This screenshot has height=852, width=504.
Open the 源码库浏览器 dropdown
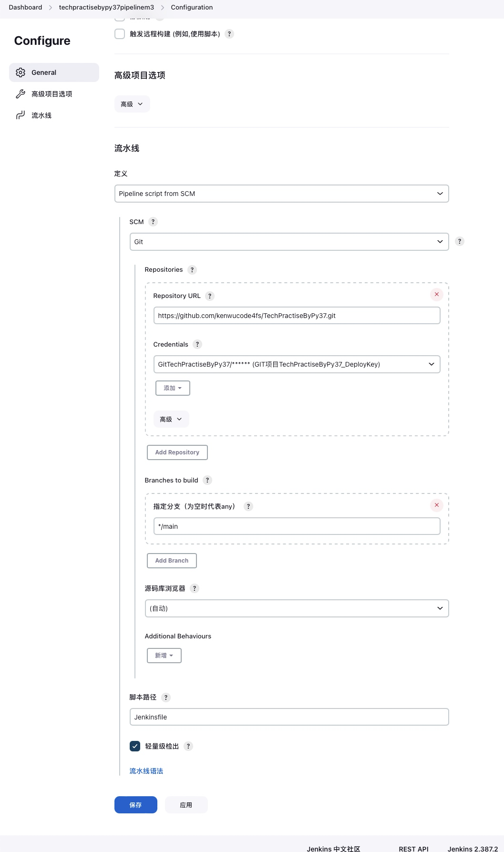[x=296, y=608]
